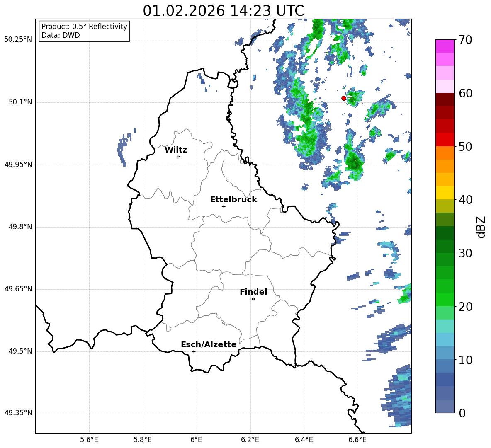Image resolution: width=491 pixels, height=448 pixels.
Task: Click the yellow colorbar swatch above 40
Action: pyautogui.click(x=445, y=193)
